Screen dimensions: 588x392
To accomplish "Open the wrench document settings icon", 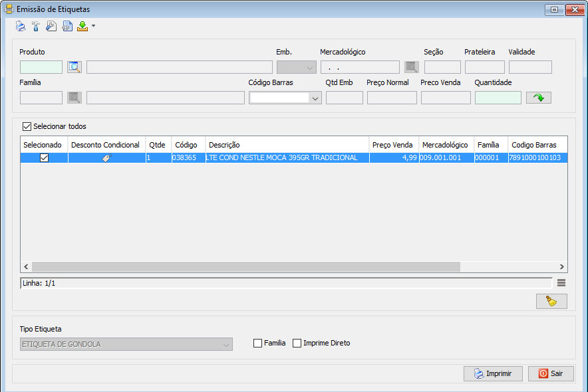I will tap(51, 27).
